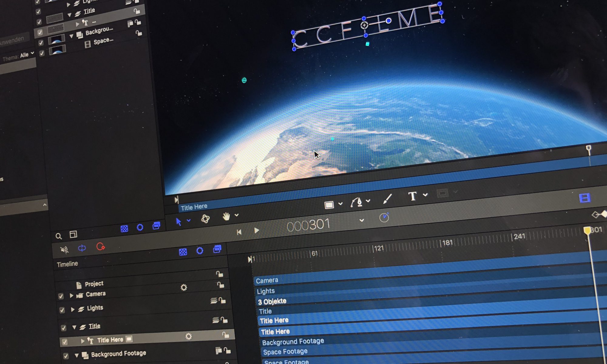
Task: Collapse the Title group in timeline list
Action: click(74, 327)
